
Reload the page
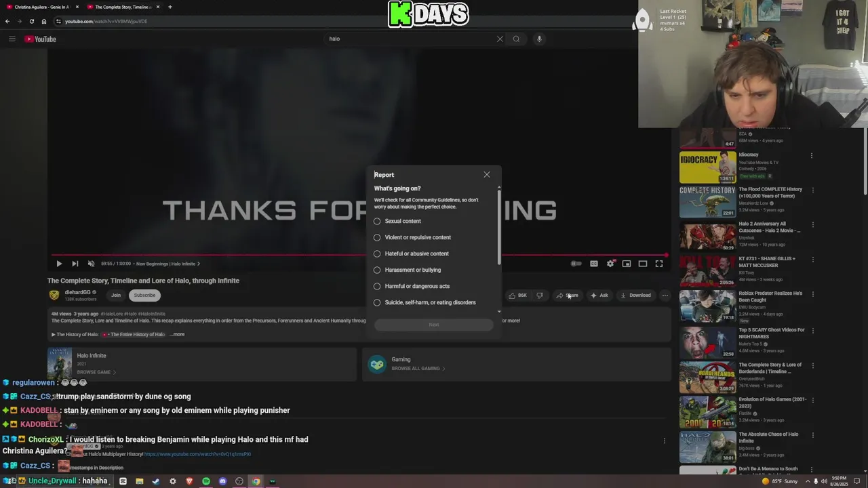coord(31,21)
